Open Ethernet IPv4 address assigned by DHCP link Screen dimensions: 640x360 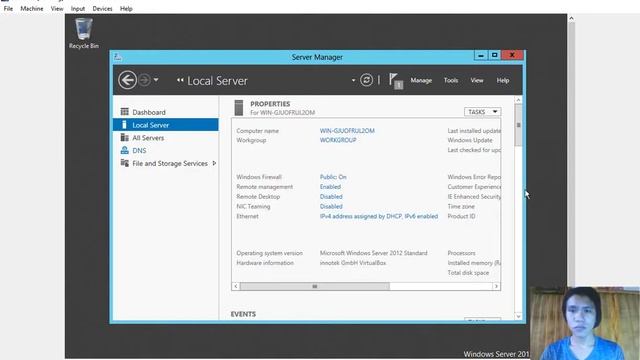(379, 216)
